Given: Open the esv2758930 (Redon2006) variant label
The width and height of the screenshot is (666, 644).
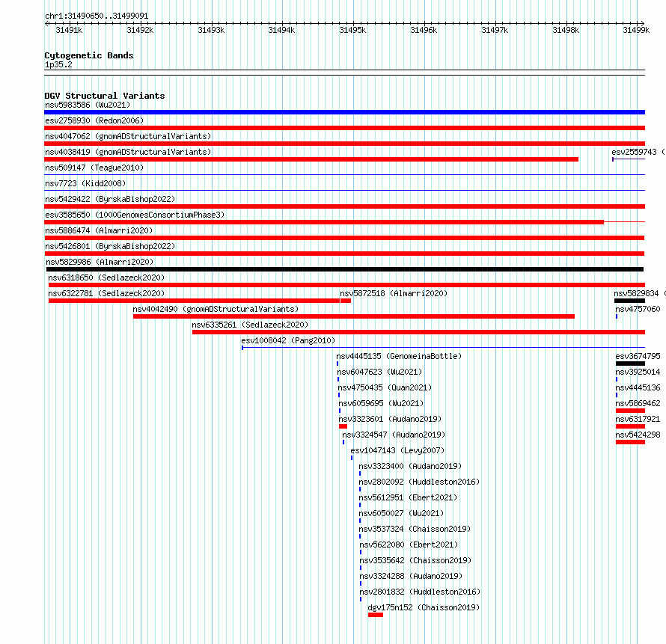Looking at the screenshot, I should coord(94,120).
